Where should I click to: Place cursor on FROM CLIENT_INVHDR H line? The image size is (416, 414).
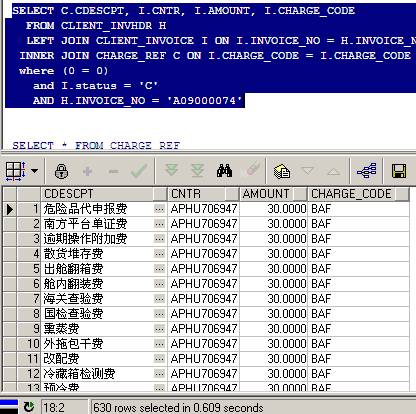point(96,26)
